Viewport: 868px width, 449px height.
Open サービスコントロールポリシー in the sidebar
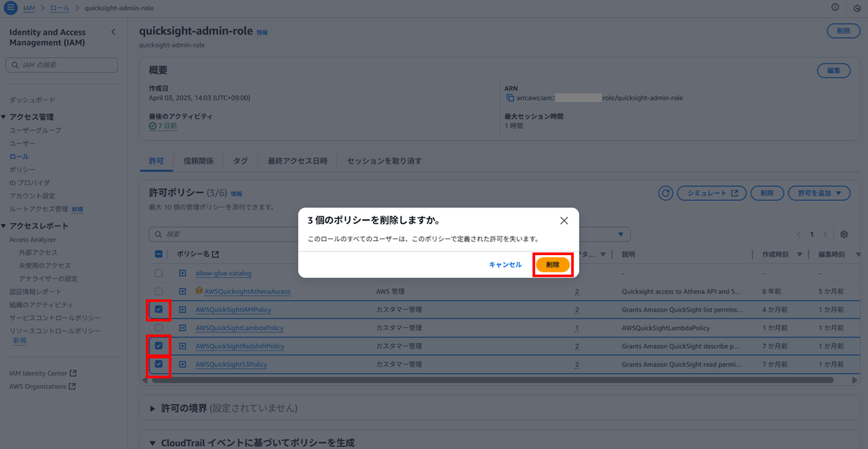click(55, 318)
